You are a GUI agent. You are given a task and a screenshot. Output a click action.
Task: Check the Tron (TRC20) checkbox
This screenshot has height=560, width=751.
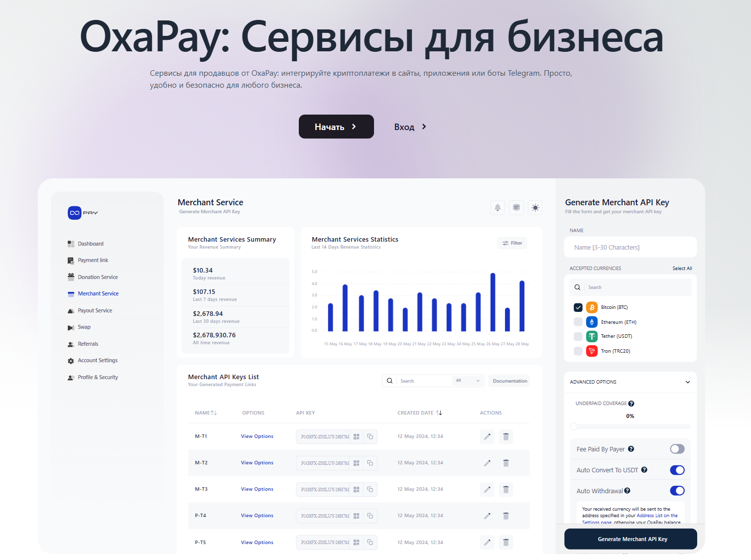(578, 351)
